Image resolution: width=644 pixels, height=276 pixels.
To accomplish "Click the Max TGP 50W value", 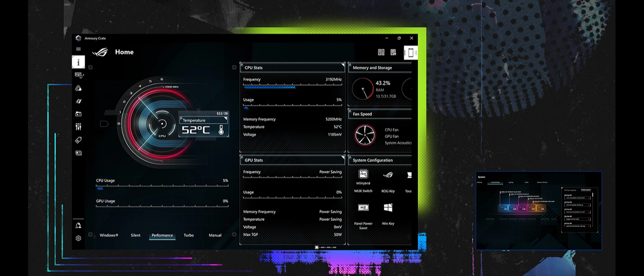I will [338, 235].
